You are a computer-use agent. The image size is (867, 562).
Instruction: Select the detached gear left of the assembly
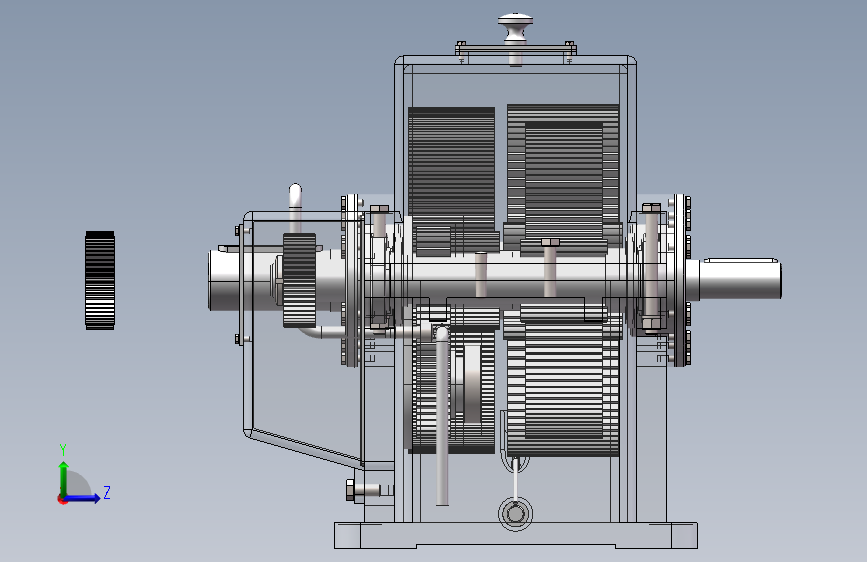coord(100,280)
